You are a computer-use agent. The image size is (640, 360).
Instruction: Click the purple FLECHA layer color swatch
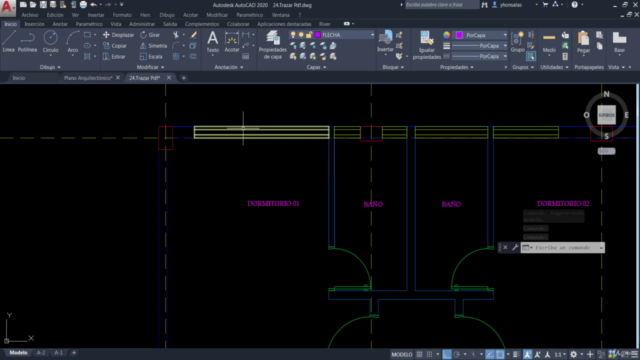coord(318,35)
